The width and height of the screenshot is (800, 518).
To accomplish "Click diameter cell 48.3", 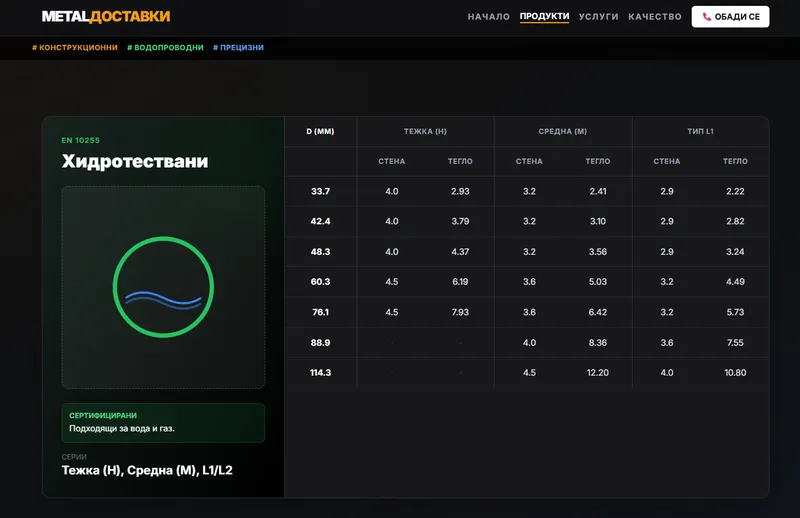I will tap(320, 252).
